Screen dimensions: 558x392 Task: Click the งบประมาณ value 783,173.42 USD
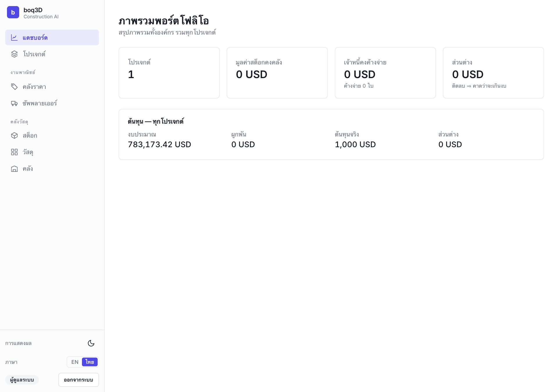(x=160, y=145)
